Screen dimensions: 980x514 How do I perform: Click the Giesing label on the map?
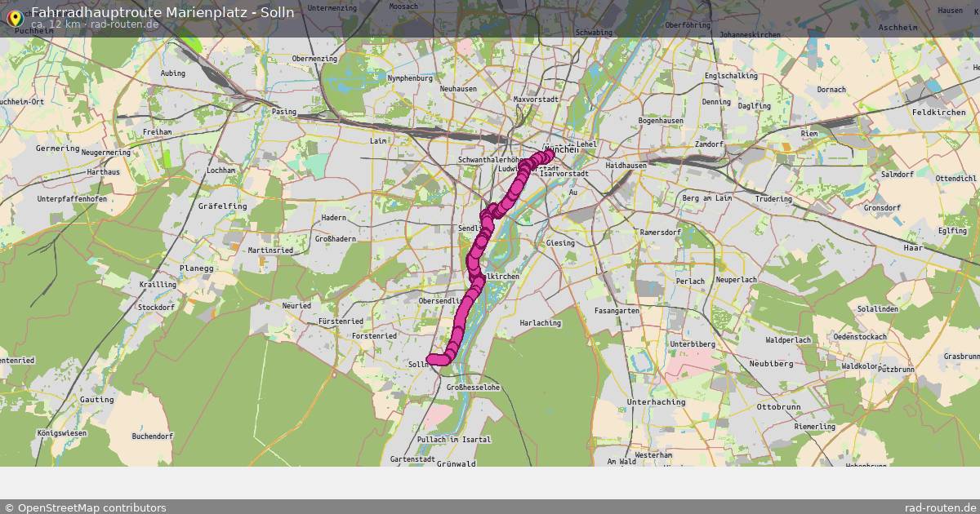tap(560, 243)
